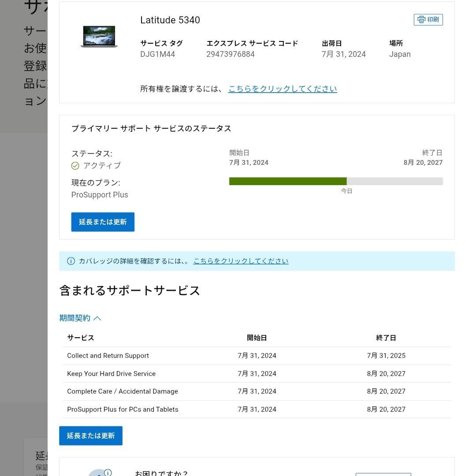Click the ship date 7月 31, 2024 in header
This screenshot has height=476, width=476.
[x=344, y=54]
